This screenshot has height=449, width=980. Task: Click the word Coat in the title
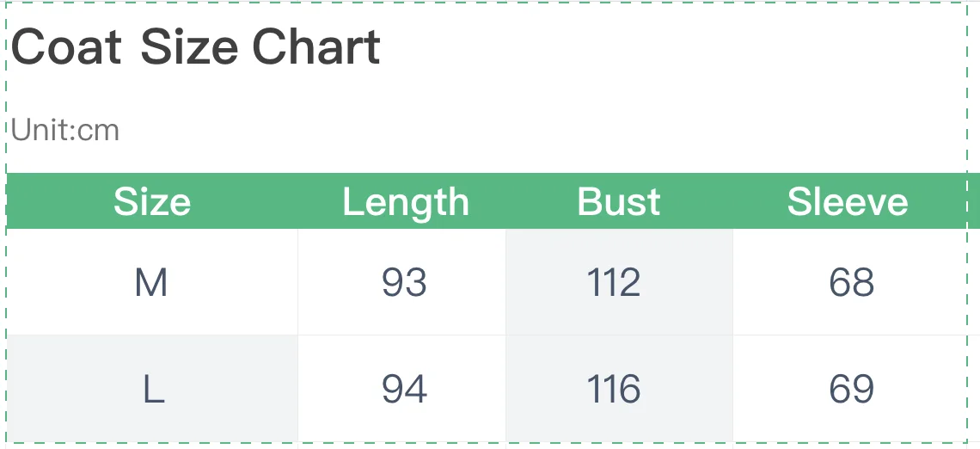(66, 47)
